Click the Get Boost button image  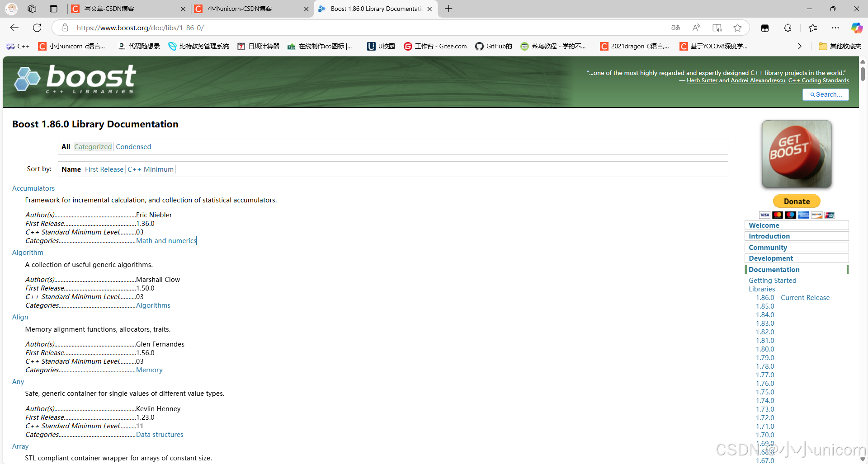coord(797,154)
